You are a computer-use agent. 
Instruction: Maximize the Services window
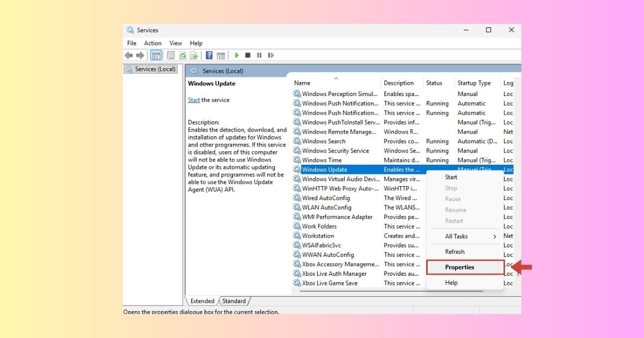point(488,30)
